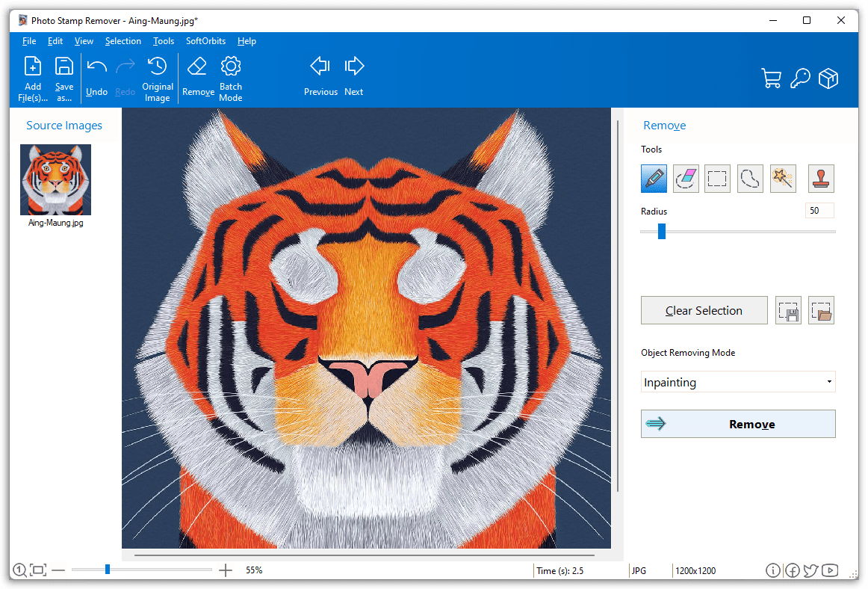Click the zoom slider handle

[x=108, y=569]
